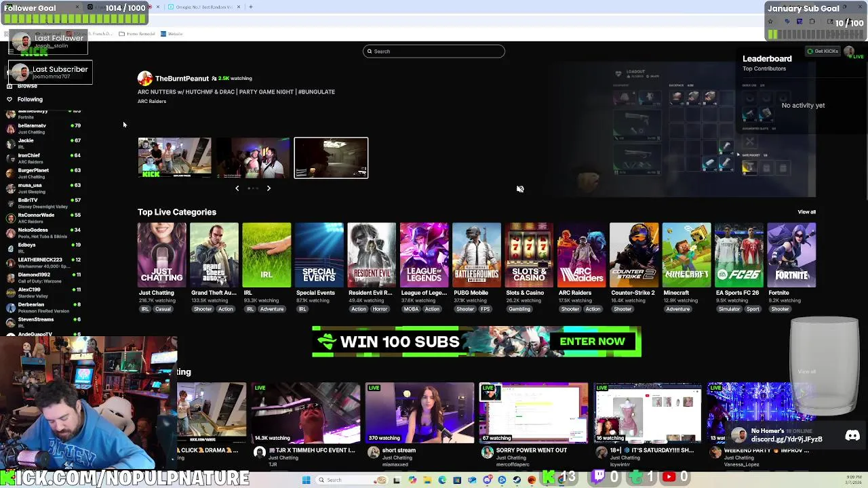Click View all for Top Live Categories
Image resolution: width=868 pixels, height=488 pixels.
806,212
